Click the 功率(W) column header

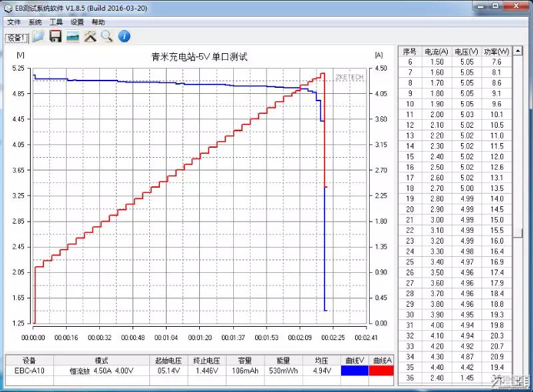(496, 52)
